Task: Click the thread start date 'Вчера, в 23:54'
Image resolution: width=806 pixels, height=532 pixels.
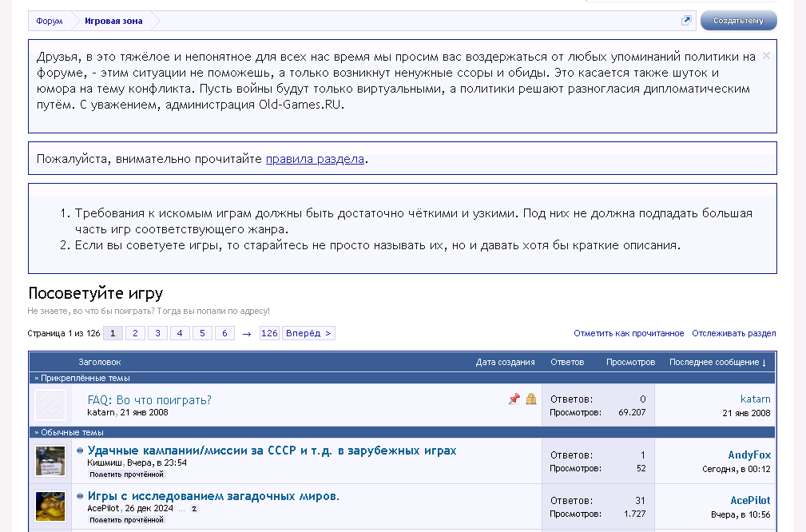Action: pyautogui.click(x=157, y=463)
